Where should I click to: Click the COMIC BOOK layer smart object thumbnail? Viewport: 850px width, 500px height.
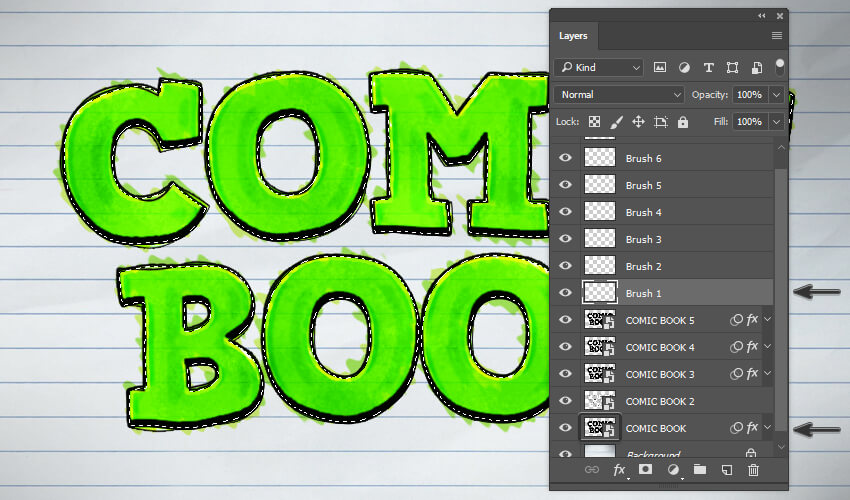(600, 428)
